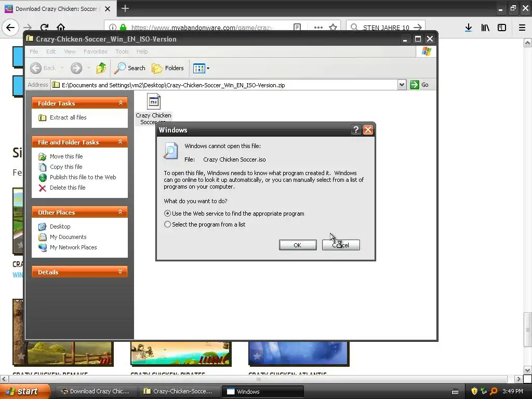Select Use the Web service radio option
Image resolution: width=532 pixels, height=399 pixels.
coord(167,214)
